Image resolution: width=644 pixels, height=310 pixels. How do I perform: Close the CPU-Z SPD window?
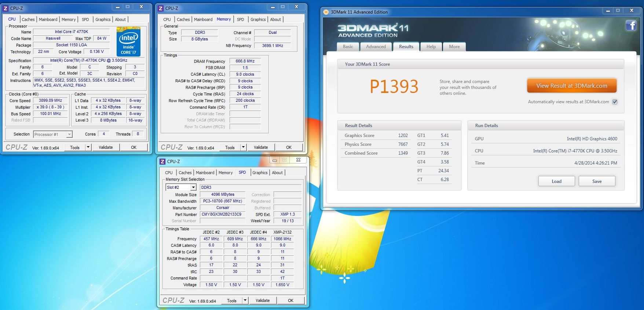298,160
